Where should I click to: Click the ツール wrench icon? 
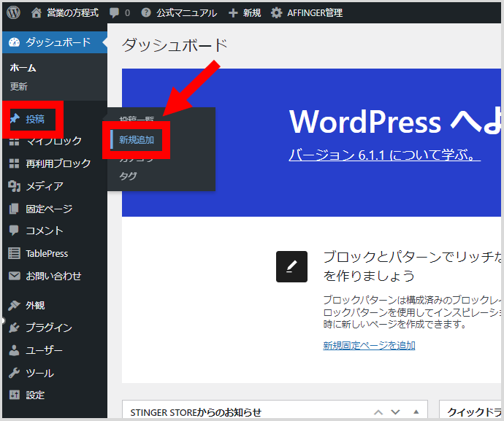pos(14,373)
